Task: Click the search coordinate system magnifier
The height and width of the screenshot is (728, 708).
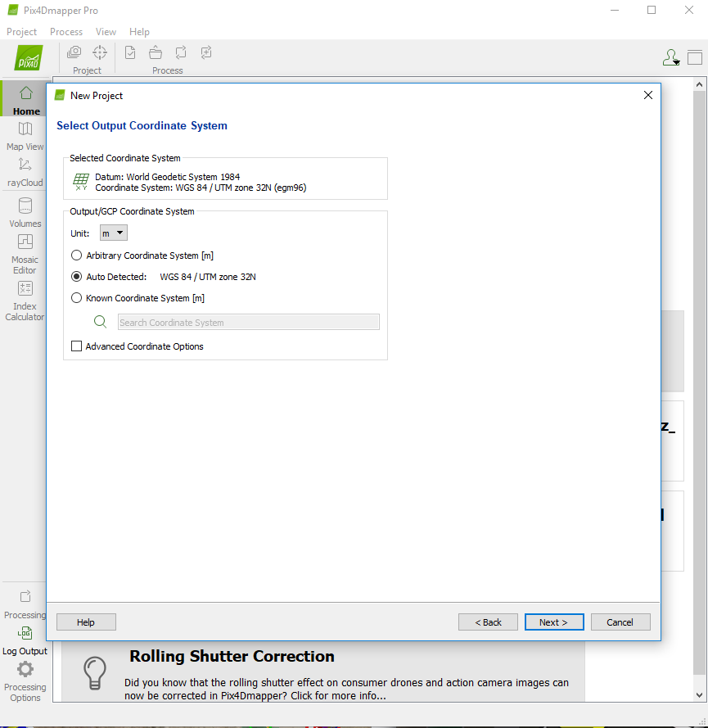Action: (x=101, y=322)
